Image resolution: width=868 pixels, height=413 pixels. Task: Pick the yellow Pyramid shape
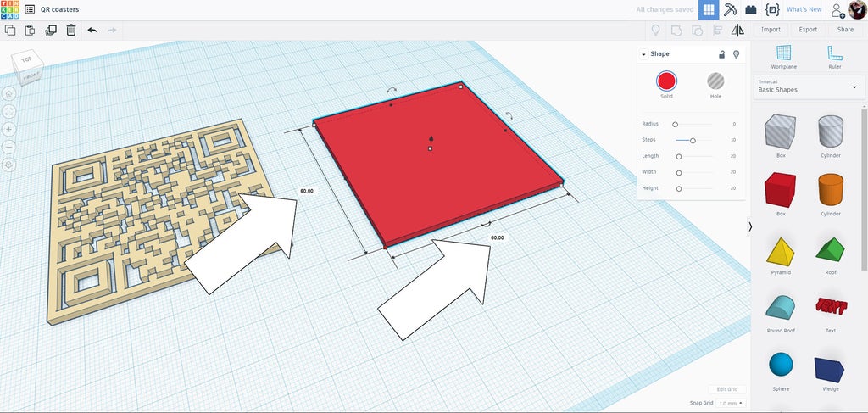pyautogui.click(x=781, y=252)
